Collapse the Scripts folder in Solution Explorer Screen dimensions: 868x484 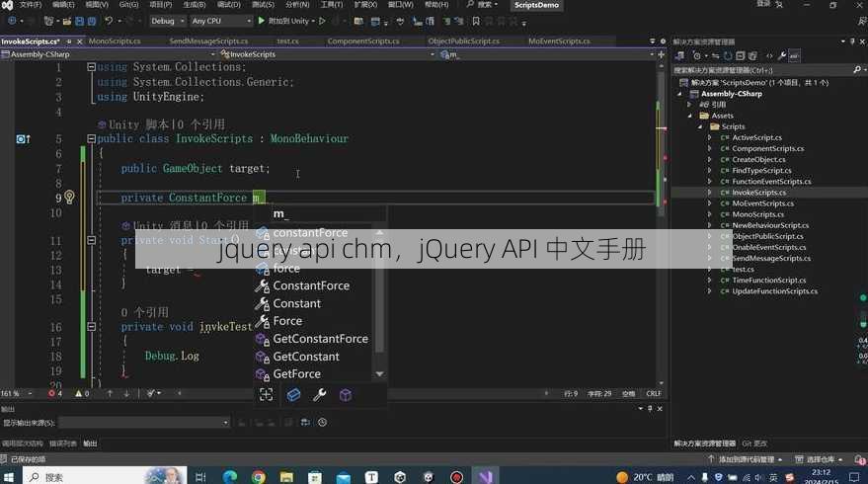coord(700,126)
